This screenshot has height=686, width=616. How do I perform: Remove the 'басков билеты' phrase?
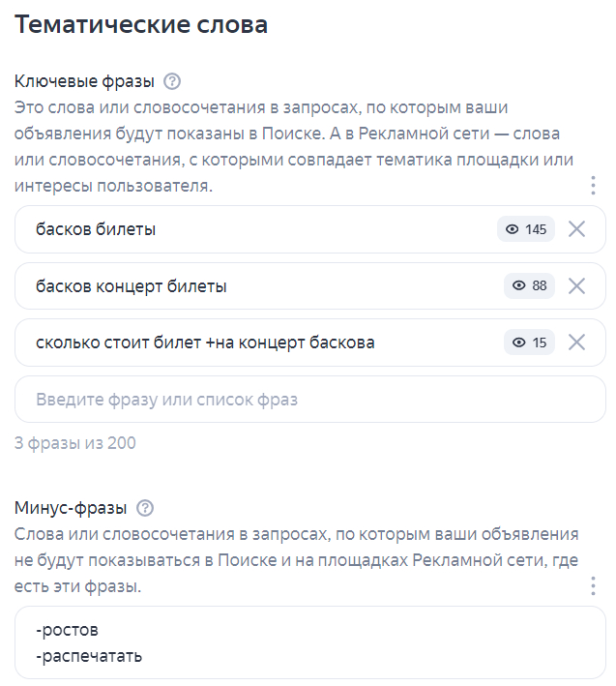(x=576, y=229)
